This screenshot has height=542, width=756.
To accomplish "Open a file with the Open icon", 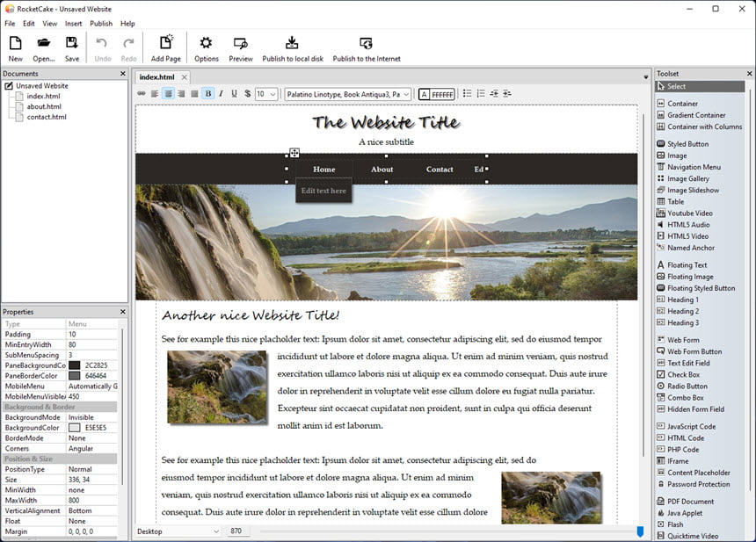I will click(43, 48).
